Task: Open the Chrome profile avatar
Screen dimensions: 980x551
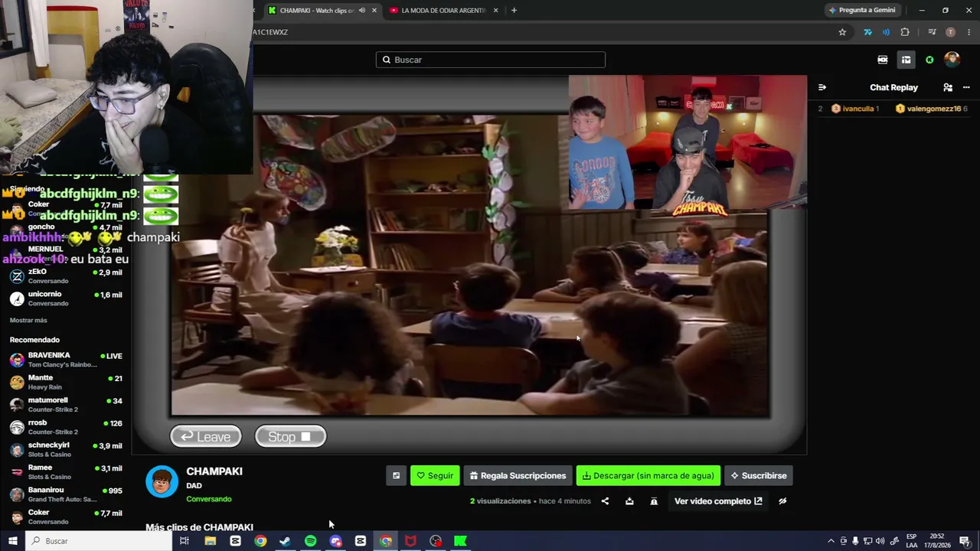Action: pyautogui.click(x=950, y=32)
